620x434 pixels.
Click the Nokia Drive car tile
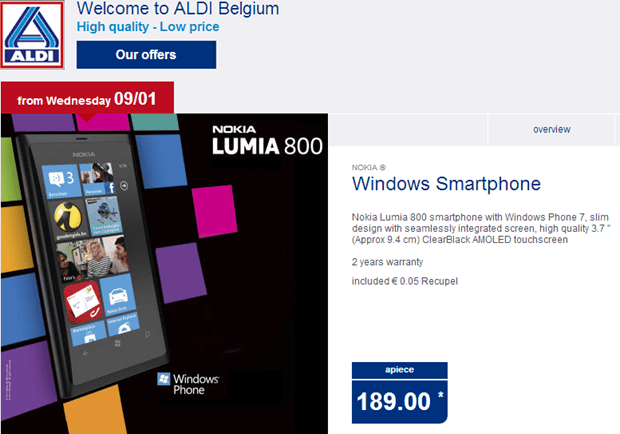pos(118,295)
